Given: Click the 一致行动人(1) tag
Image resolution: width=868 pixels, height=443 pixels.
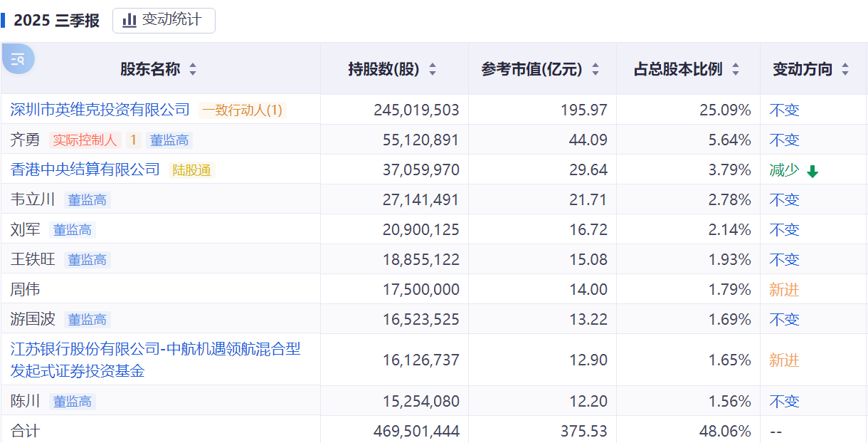Looking at the screenshot, I should [x=243, y=110].
